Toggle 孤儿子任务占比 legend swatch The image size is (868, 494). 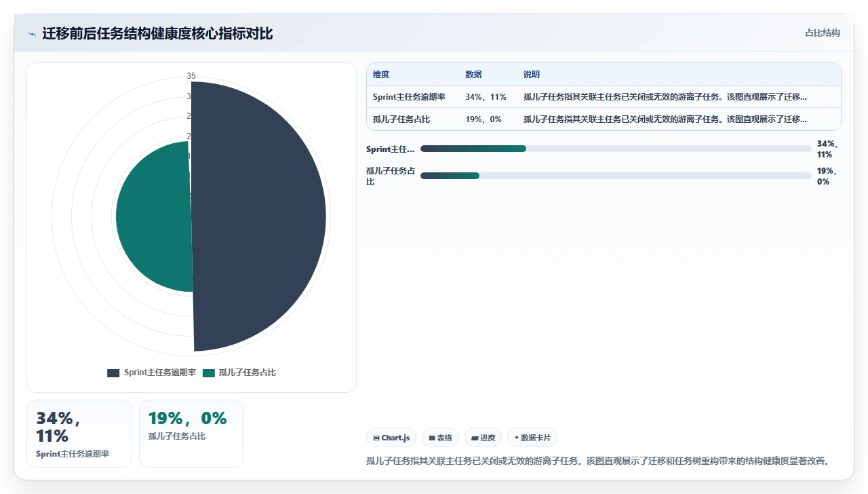(208, 373)
